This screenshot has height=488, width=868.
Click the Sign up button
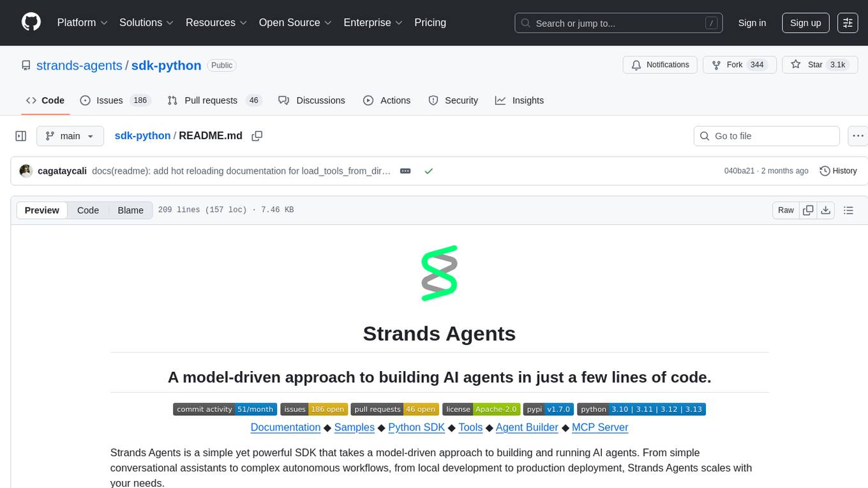click(x=805, y=23)
